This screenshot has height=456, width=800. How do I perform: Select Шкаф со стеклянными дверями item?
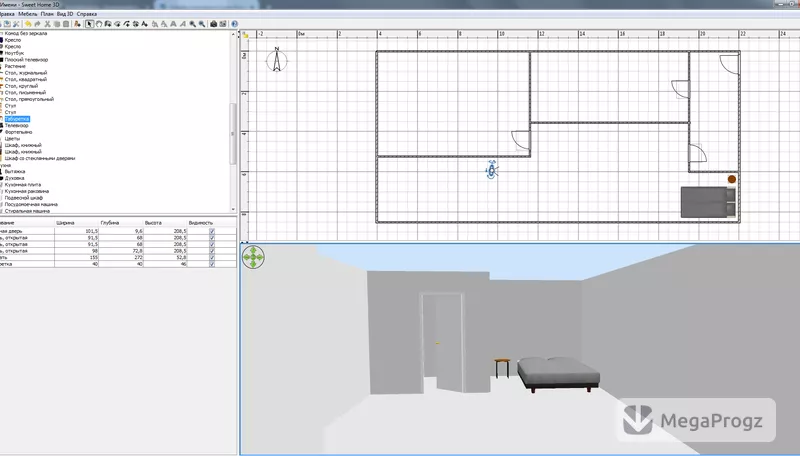click(40, 159)
